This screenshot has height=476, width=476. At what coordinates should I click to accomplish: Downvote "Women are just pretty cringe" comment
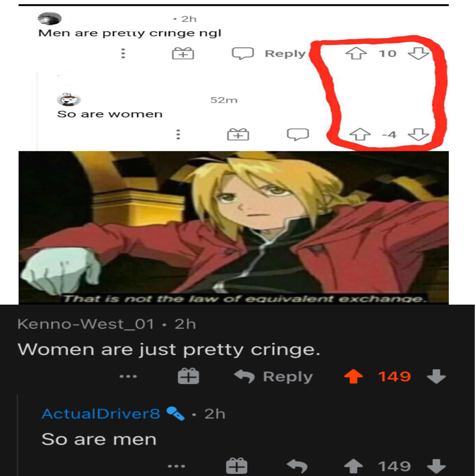(436, 376)
